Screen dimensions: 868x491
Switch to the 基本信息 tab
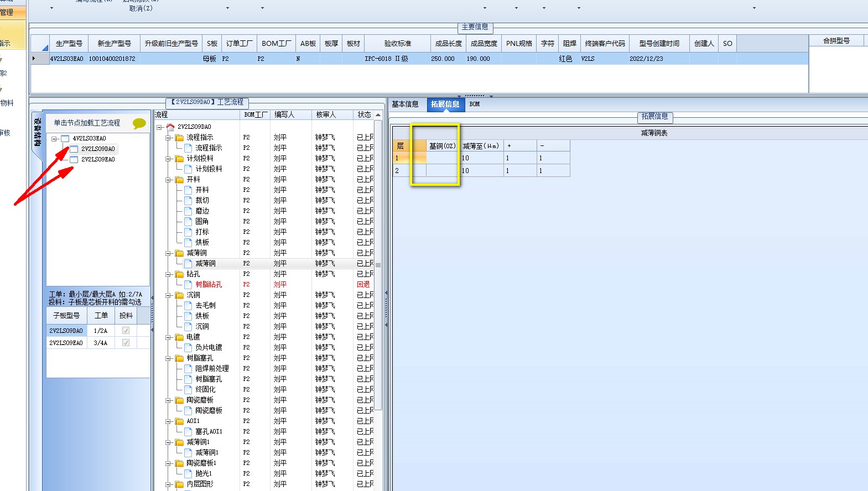(405, 104)
